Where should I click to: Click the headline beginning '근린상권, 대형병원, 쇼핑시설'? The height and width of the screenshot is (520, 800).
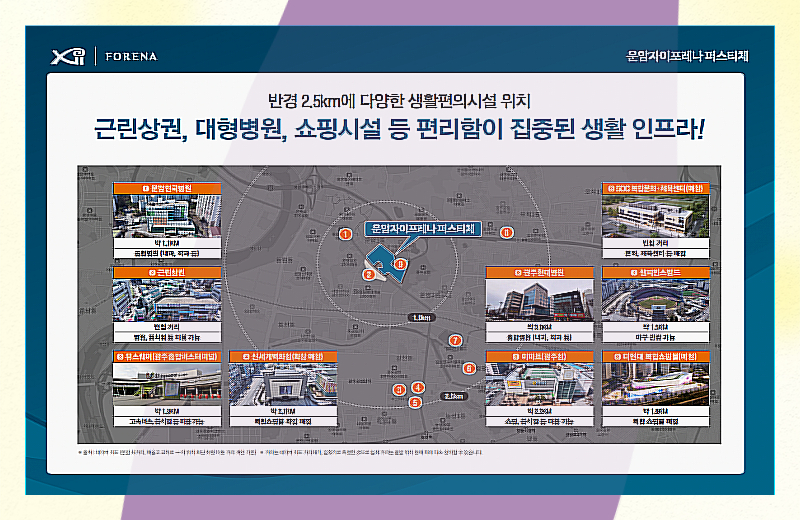[399, 129]
